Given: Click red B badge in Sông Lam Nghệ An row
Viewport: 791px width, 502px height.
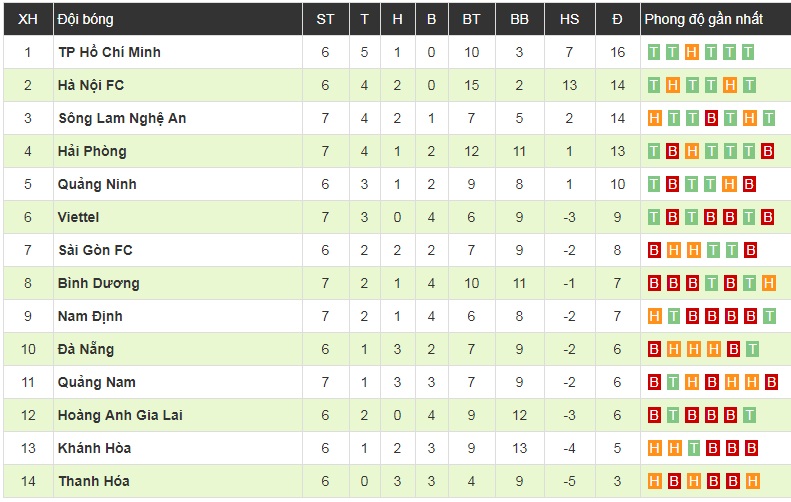Looking at the screenshot, I should (x=711, y=118).
